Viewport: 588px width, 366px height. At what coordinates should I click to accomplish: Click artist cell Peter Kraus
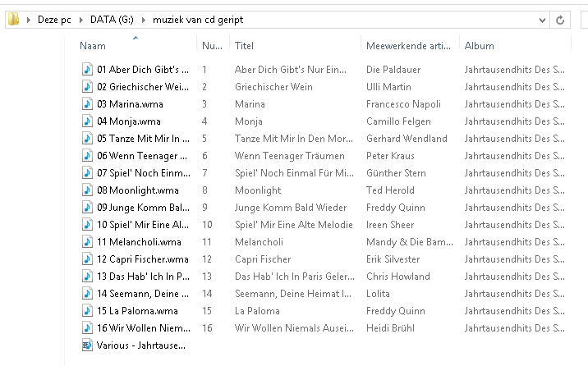(x=390, y=155)
